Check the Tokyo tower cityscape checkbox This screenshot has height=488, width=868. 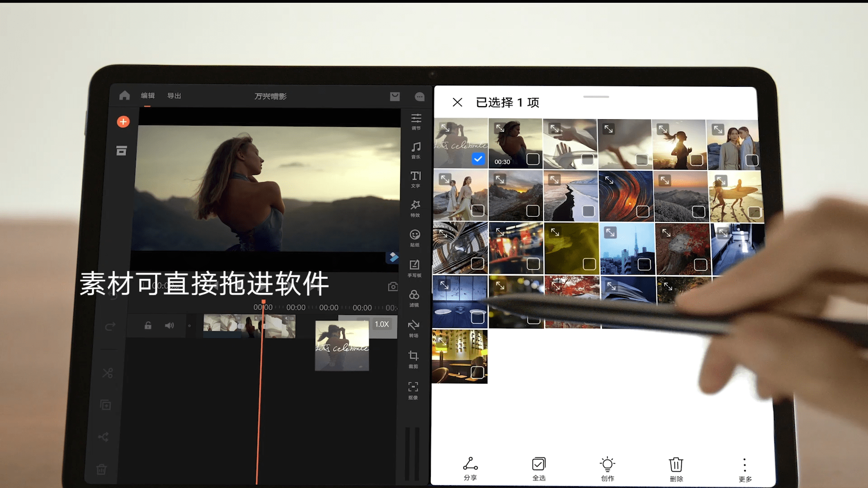644,264
